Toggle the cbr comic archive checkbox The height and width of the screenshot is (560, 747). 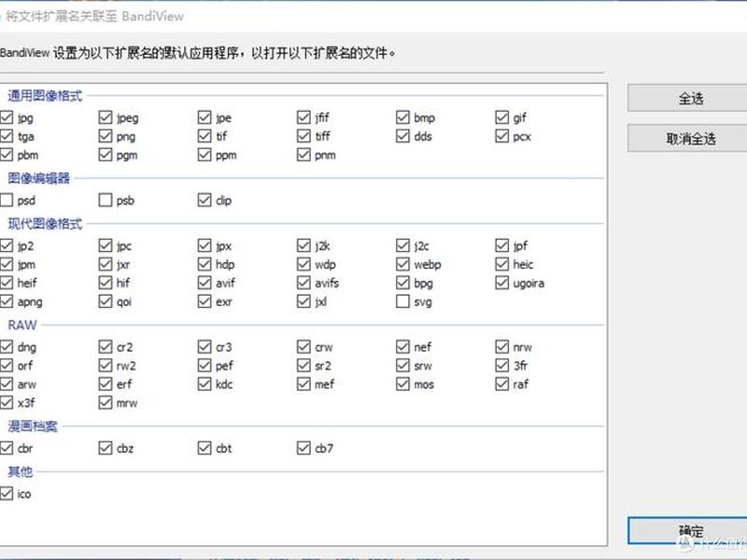[x=7, y=448]
